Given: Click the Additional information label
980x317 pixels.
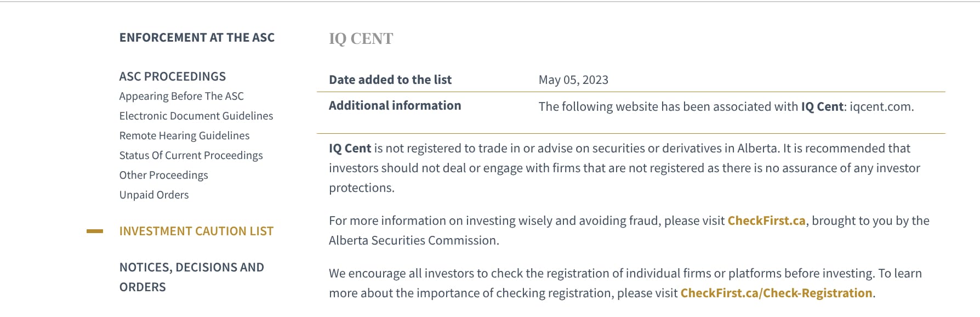Looking at the screenshot, I should (x=395, y=105).
